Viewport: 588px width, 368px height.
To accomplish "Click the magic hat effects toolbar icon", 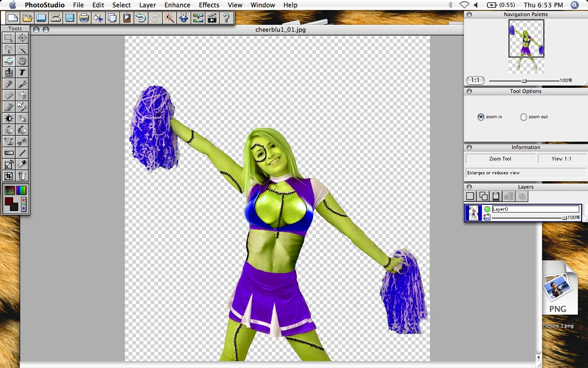I will point(183,18).
